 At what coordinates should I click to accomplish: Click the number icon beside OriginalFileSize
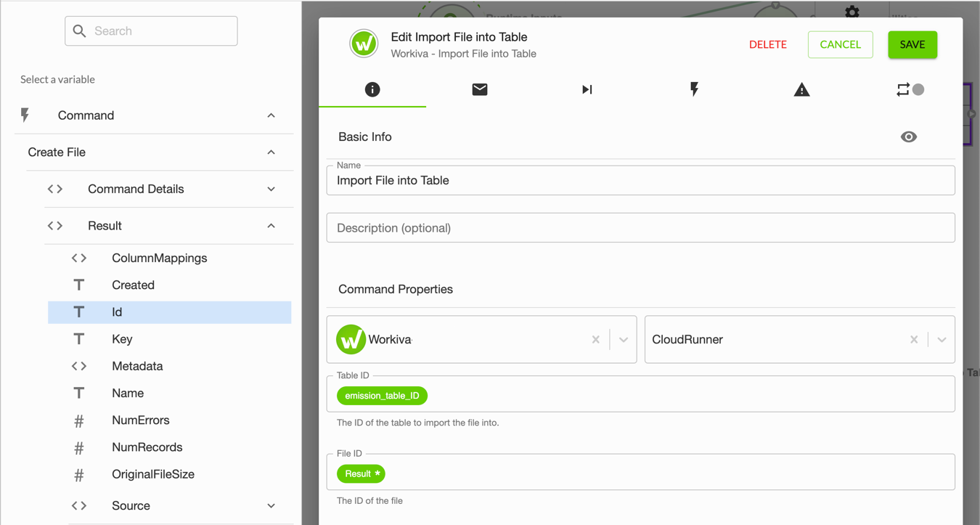(79, 474)
